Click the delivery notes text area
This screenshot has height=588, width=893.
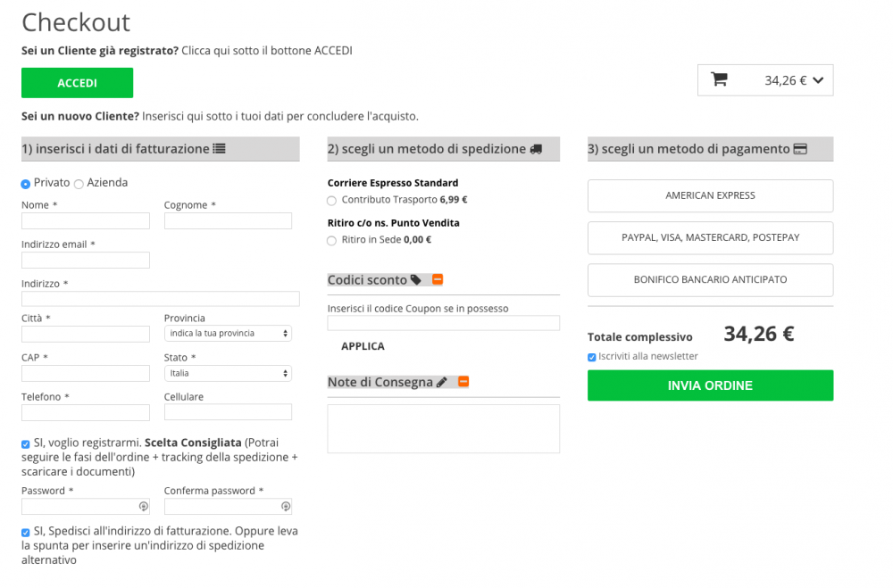(x=443, y=428)
